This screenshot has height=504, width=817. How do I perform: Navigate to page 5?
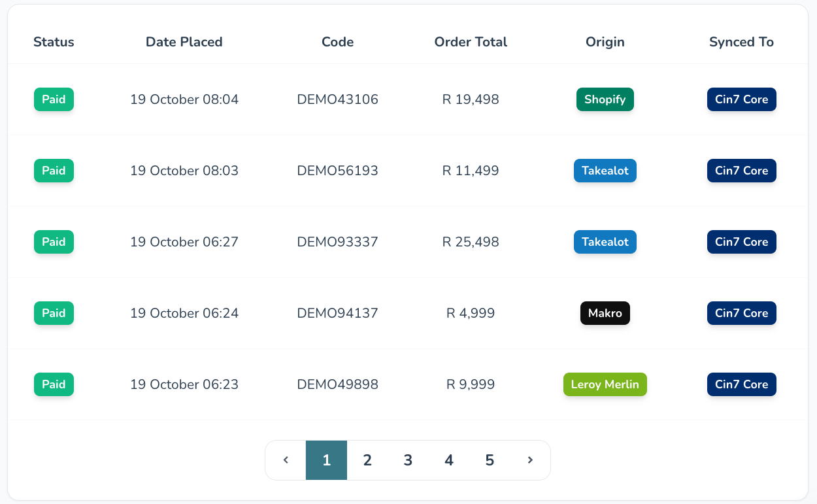490,460
